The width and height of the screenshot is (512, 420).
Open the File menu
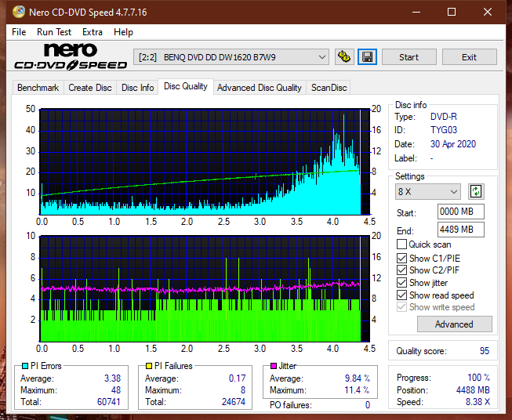tap(19, 32)
